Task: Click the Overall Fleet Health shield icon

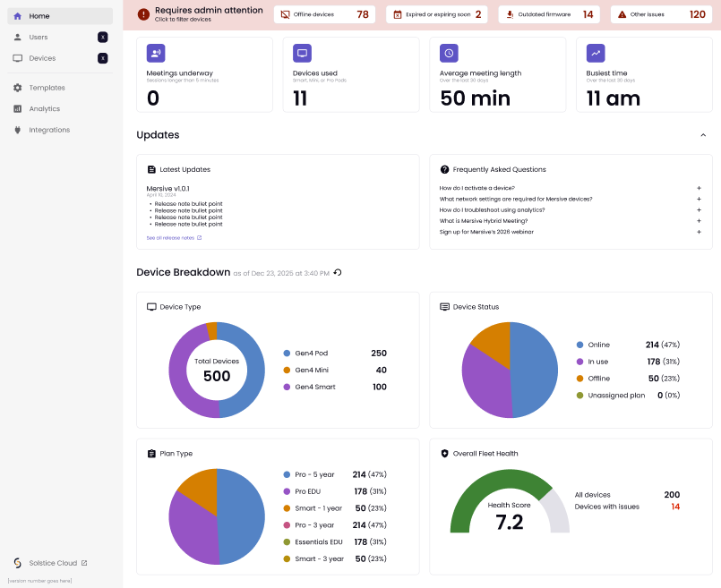Action: (x=444, y=454)
